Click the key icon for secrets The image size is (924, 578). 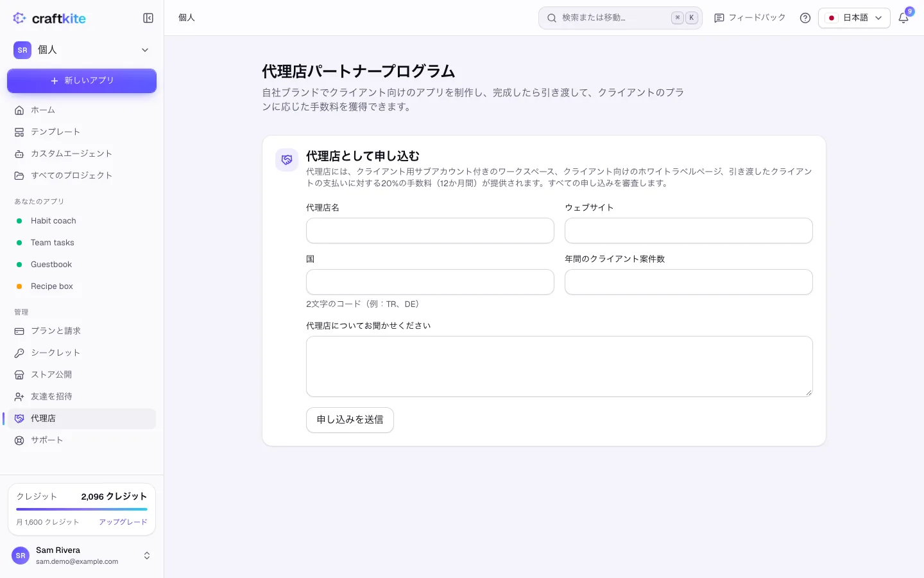tap(19, 353)
